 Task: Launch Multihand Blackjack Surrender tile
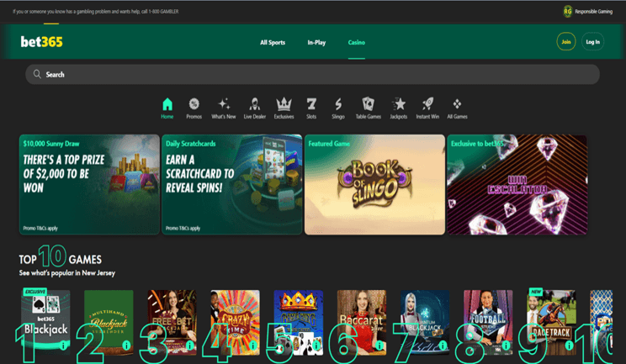[x=109, y=322]
